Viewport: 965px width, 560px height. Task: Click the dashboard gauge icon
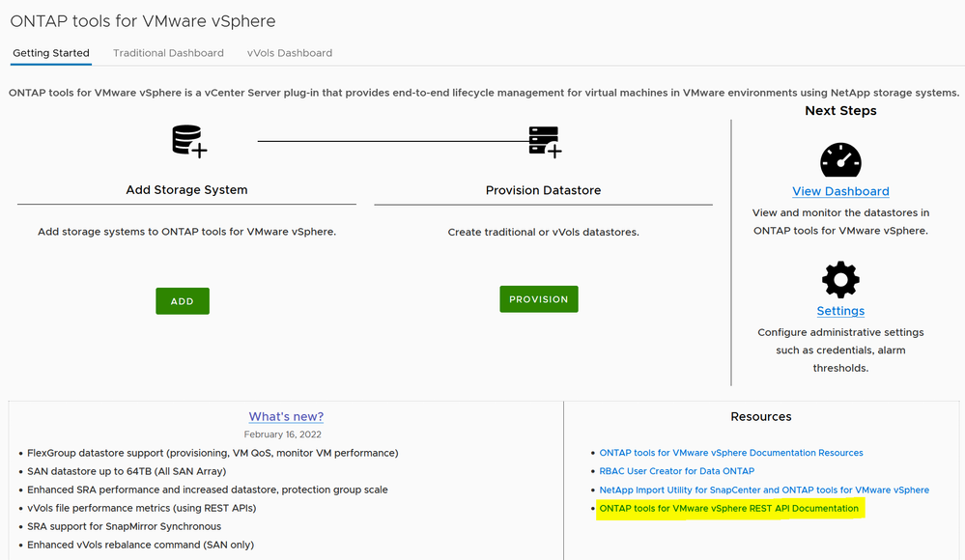840,160
